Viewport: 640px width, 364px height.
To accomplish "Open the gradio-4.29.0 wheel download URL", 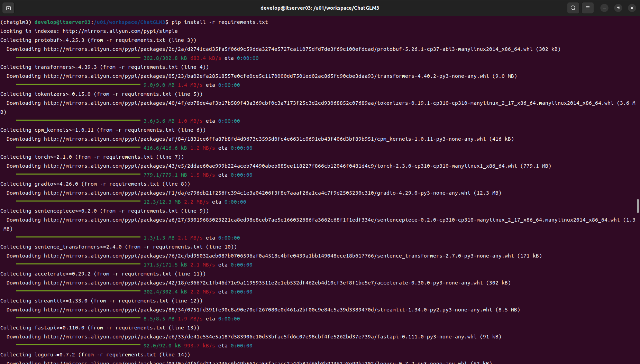I will click(257, 193).
